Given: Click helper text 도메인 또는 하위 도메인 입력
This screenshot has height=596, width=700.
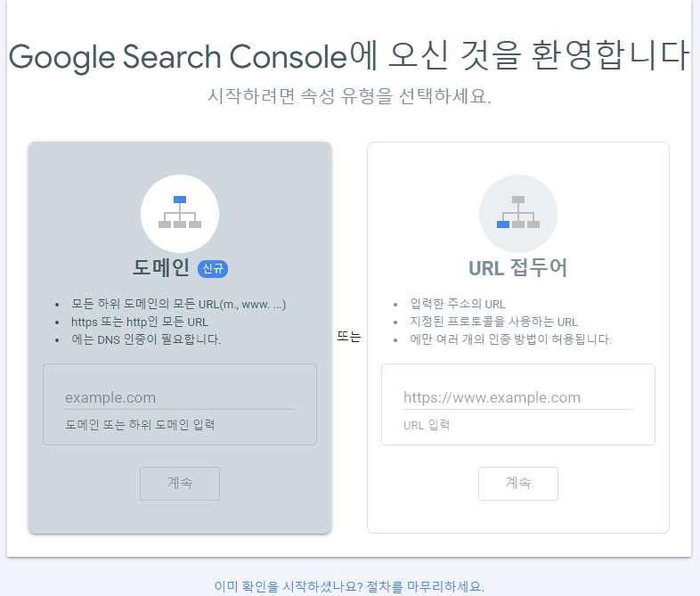Looking at the screenshot, I should pos(140,425).
